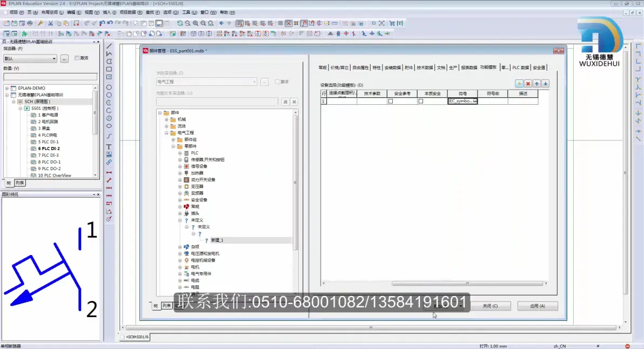This screenshot has height=349, width=644.
Task: Expand the PLC node in parts tree
Action: pyautogui.click(x=180, y=153)
